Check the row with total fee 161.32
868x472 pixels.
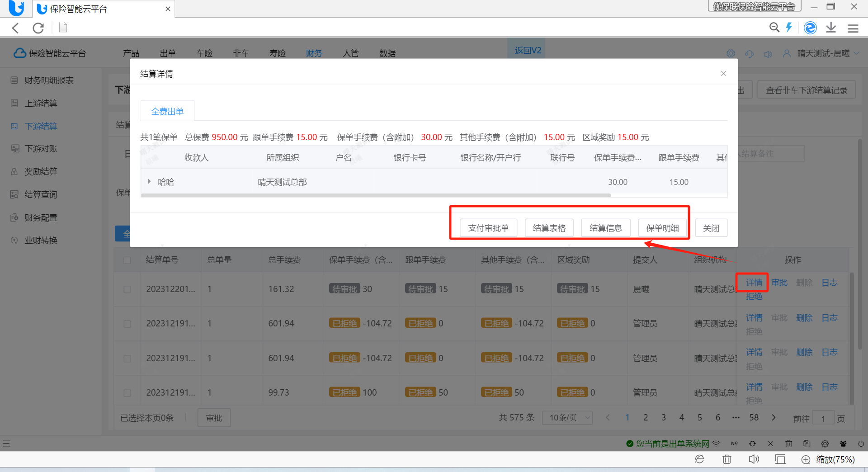(127, 289)
